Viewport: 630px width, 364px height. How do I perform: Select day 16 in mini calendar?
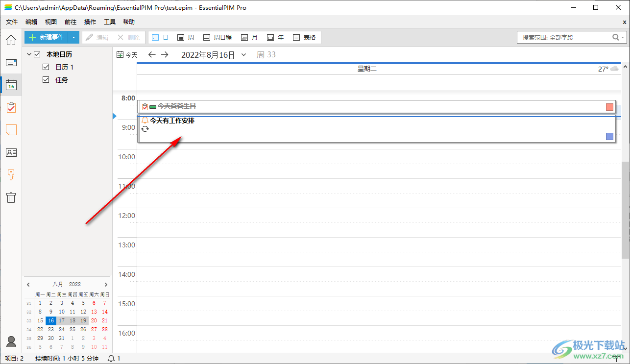[x=51, y=320]
